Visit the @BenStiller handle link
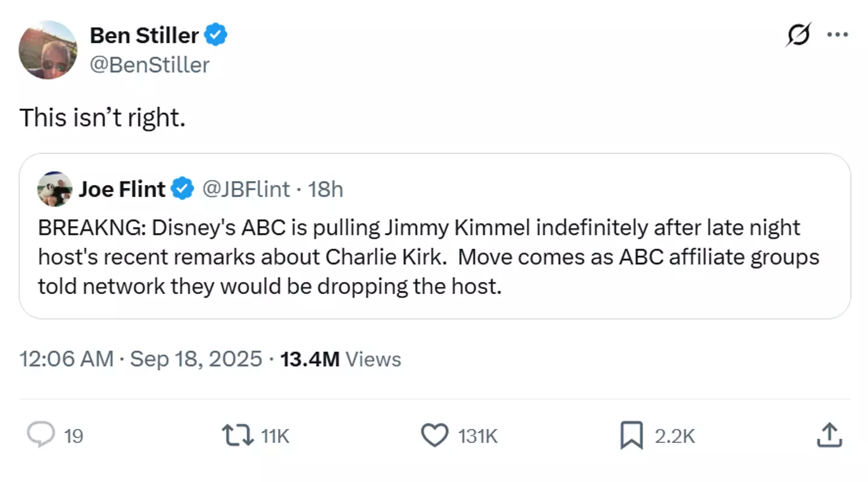Viewport: 868px width, 482px height. [149, 64]
